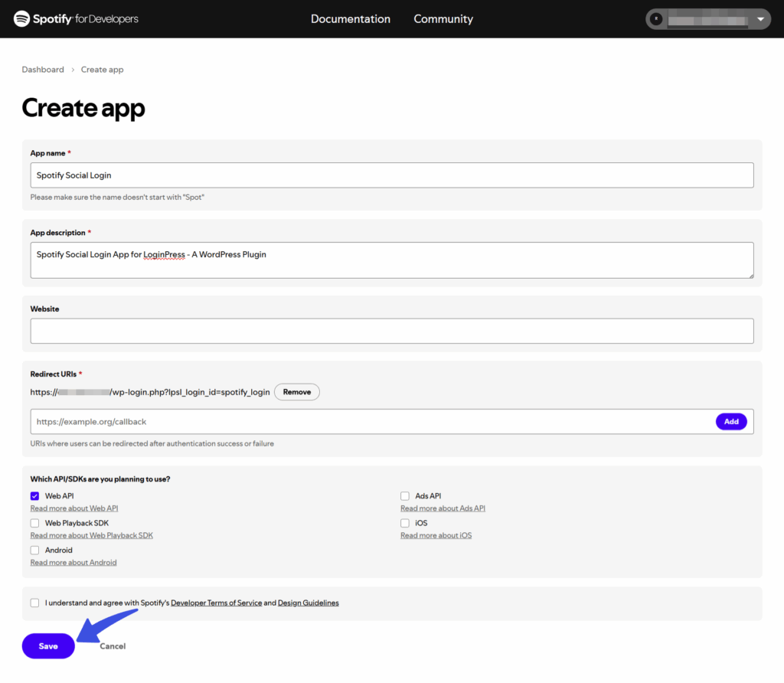This screenshot has height=683, width=784.
Task: Click 'Which API/SDKs are you planning to use?'
Action: (x=100, y=479)
